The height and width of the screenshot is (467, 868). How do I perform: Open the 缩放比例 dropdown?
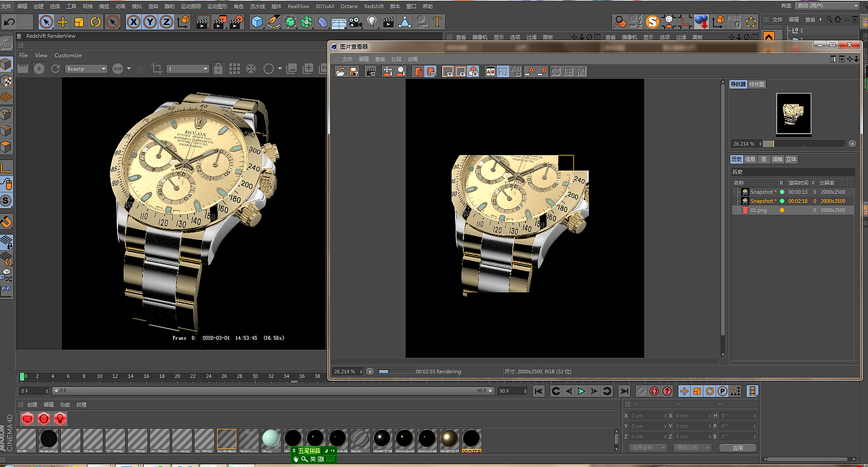coord(692,447)
